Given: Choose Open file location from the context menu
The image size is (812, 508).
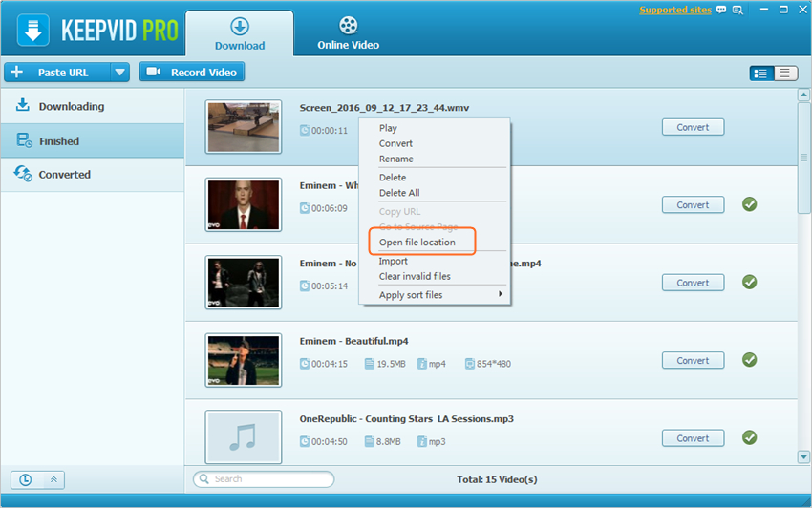Looking at the screenshot, I should tap(417, 243).
